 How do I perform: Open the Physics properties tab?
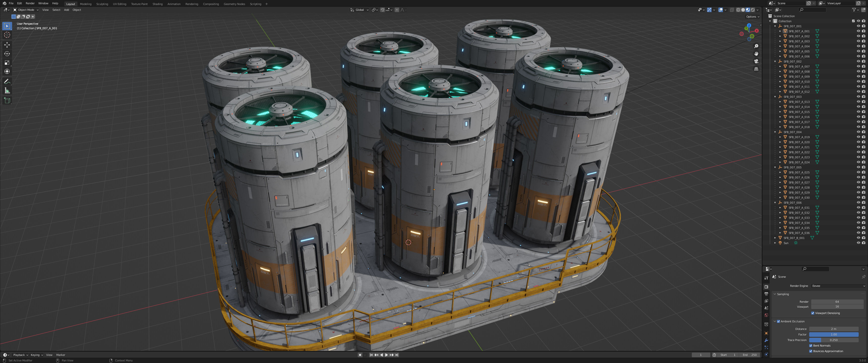tap(766, 354)
